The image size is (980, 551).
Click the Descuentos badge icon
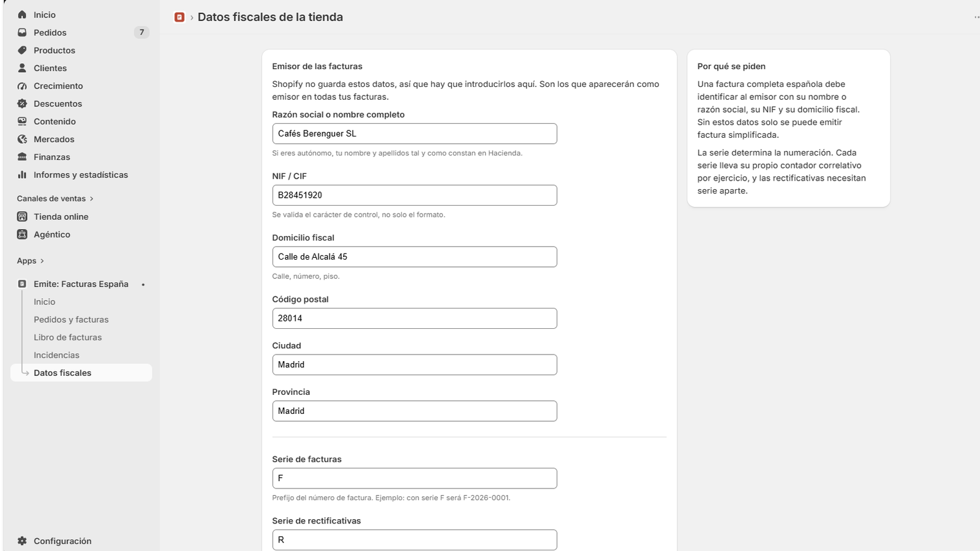pyautogui.click(x=22, y=103)
